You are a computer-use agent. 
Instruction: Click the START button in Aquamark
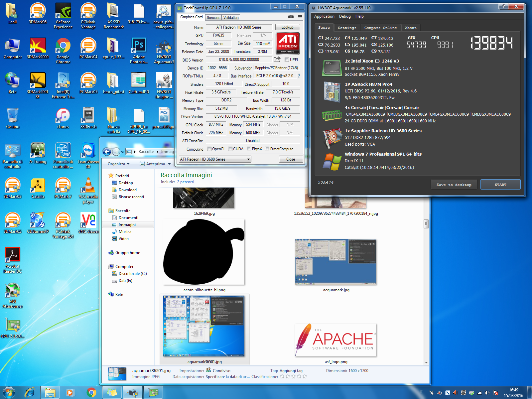[x=500, y=185]
